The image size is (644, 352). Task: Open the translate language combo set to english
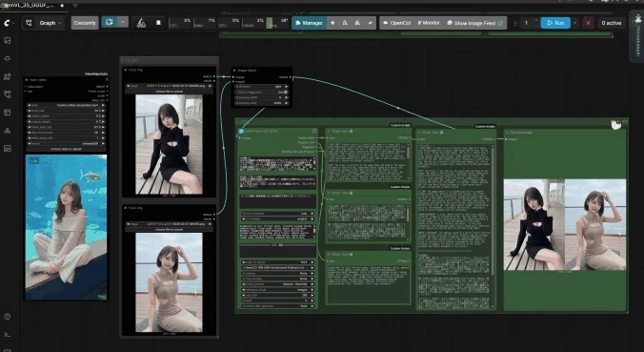277,219
